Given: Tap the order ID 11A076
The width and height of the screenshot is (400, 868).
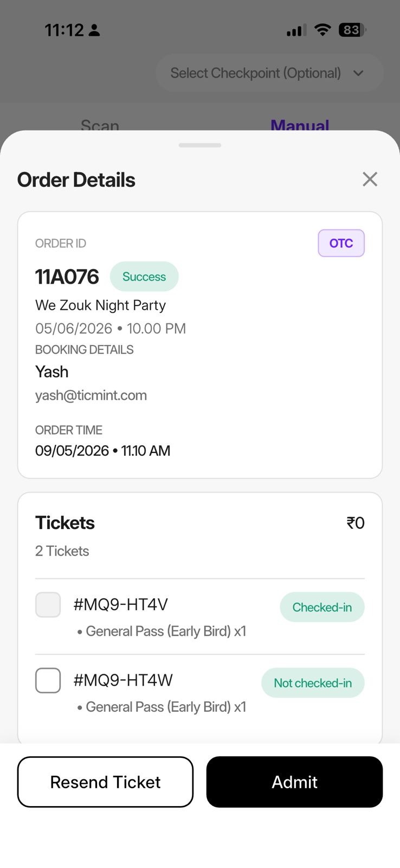Looking at the screenshot, I should 67,277.
